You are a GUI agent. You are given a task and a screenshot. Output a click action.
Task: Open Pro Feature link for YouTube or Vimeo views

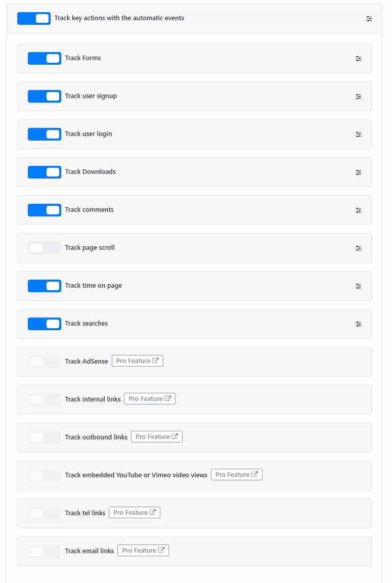tap(237, 474)
